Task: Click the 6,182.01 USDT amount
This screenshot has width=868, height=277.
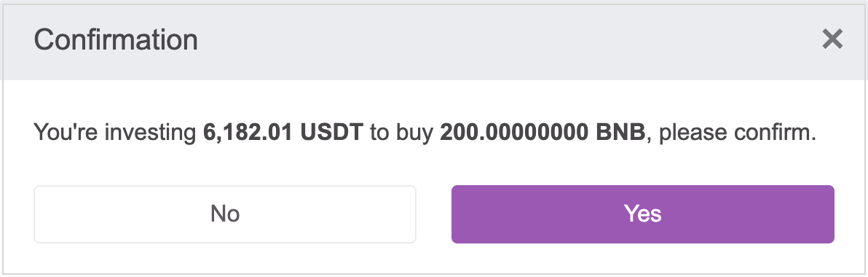Action: (283, 133)
